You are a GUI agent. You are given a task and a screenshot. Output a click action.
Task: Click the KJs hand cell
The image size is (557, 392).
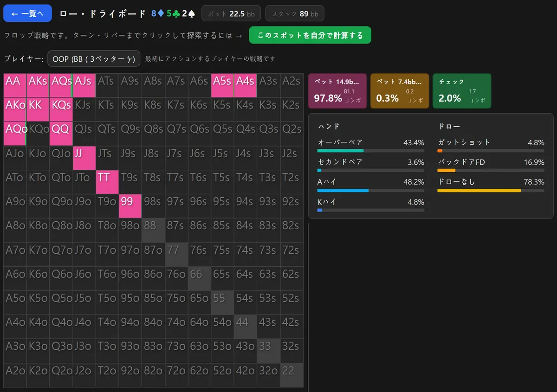click(x=84, y=109)
